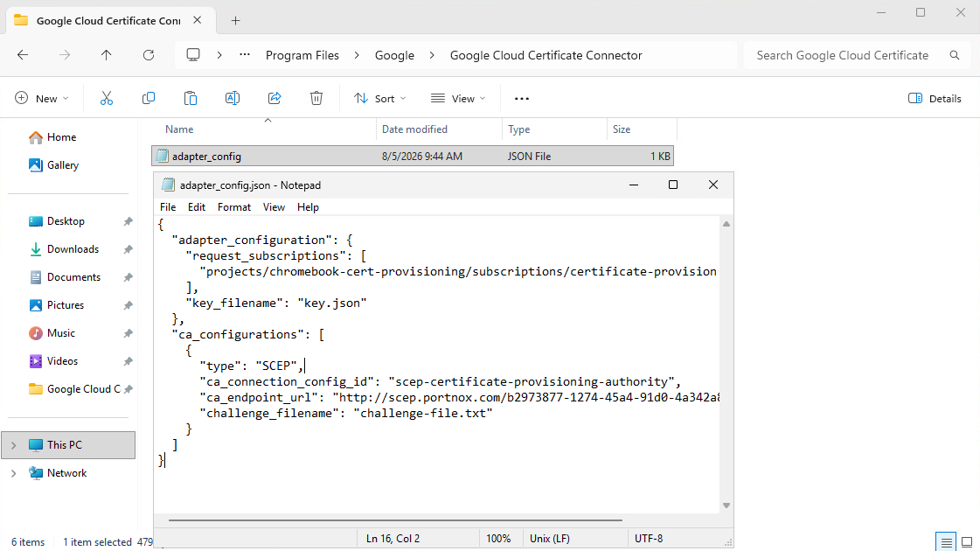Screen dimensions: 980x551
Task: Click the pin icon beside Music
Action: (x=129, y=333)
